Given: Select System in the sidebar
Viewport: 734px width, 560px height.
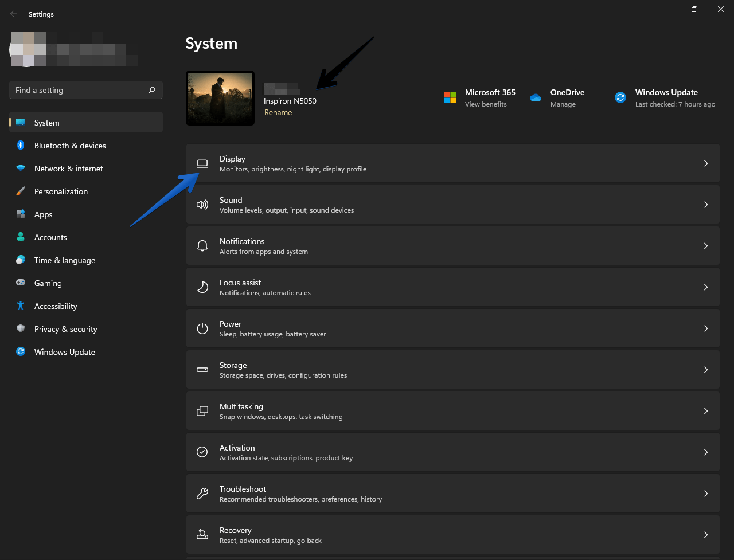Looking at the screenshot, I should click(86, 123).
